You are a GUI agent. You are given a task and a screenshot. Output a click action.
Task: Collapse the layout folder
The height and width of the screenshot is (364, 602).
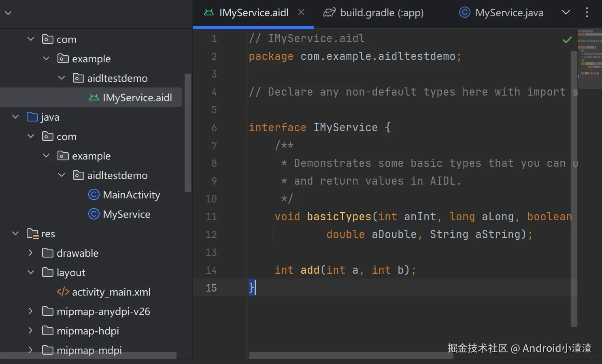(x=31, y=272)
